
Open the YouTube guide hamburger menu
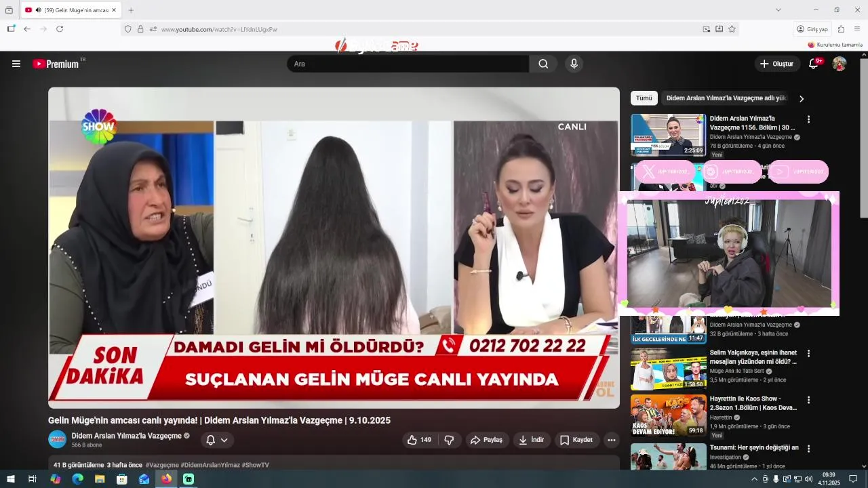pyautogui.click(x=16, y=64)
